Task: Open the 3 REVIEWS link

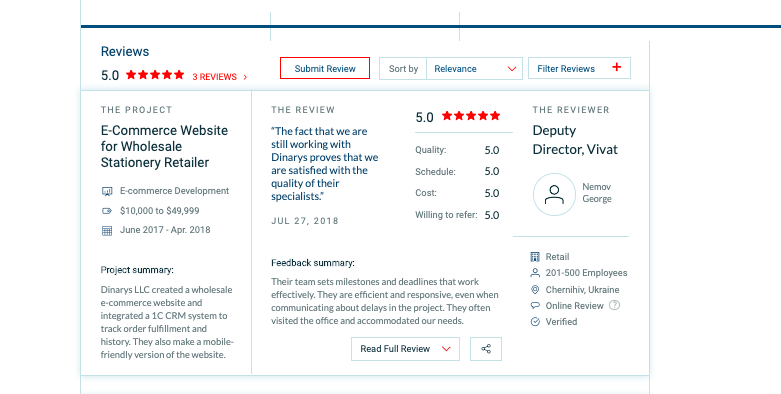Action: click(220, 77)
